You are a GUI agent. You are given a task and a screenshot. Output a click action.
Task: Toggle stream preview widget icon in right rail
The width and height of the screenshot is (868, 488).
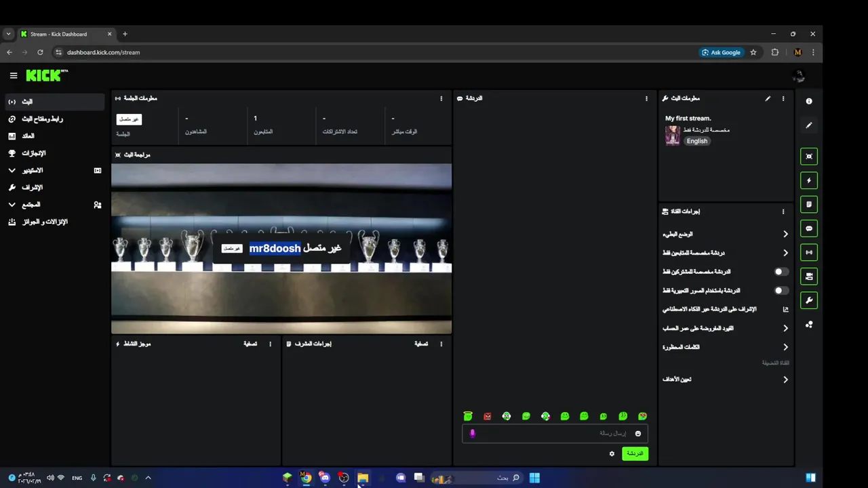tap(809, 156)
